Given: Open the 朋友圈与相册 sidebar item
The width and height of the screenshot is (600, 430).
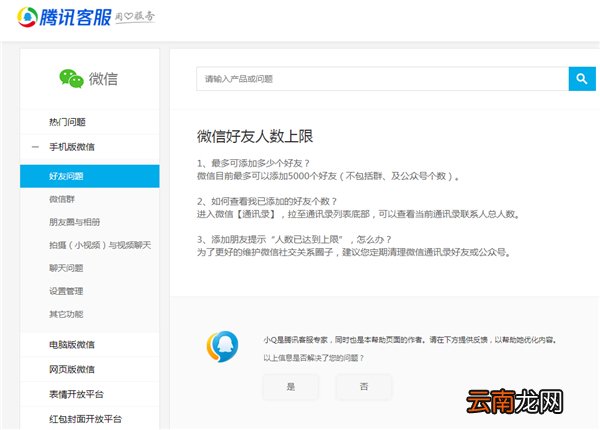Looking at the screenshot, I should 75,222.
